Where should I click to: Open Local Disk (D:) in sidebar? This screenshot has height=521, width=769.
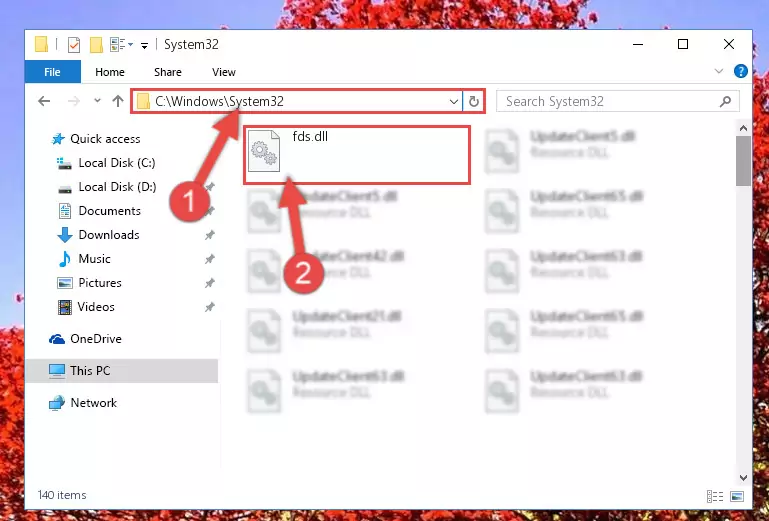(106, 187)
